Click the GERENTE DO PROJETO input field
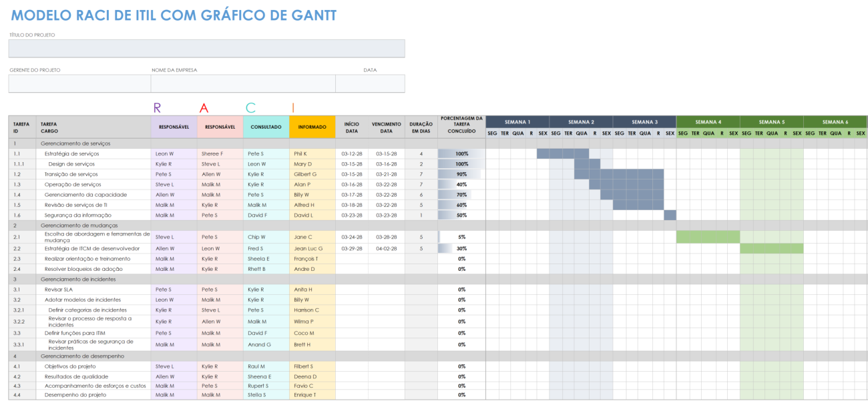The width and height of the screenshot is (868, 405). tap(77, 83)
